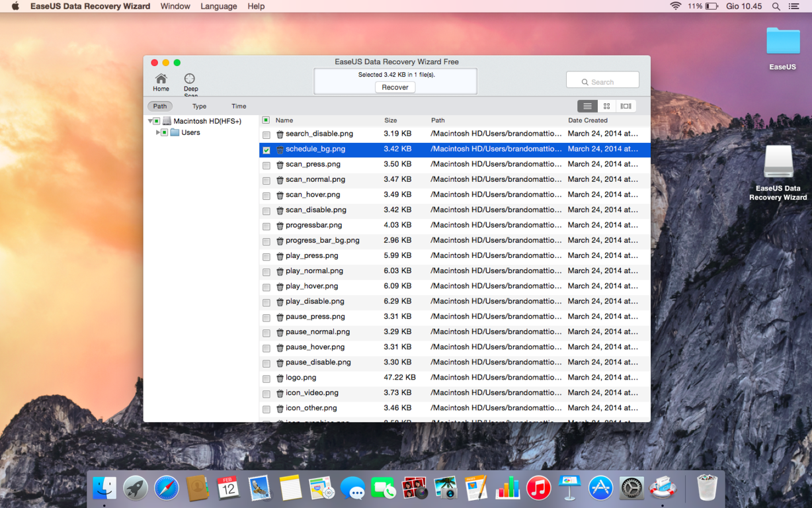The height and width of the screenshot is (508, 812).
Task: Uncheck the schedule_bg.png checkbox
Action: pos(266,150)
